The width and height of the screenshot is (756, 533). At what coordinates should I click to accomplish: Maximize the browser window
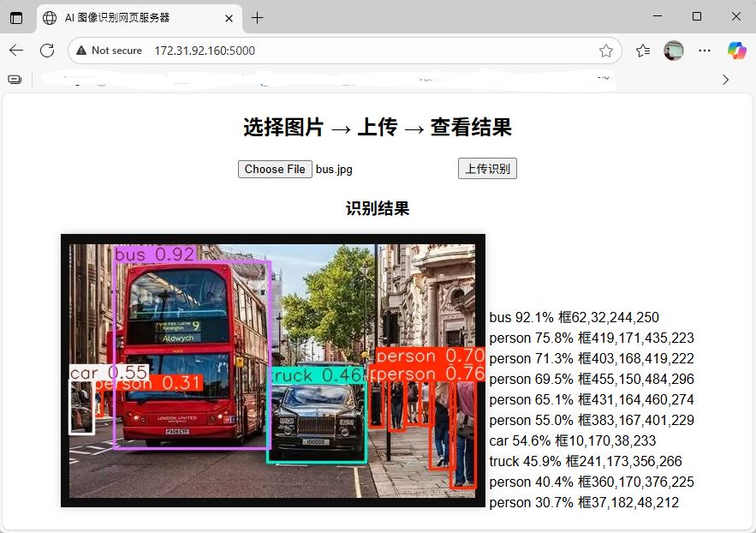pos(696,17)
